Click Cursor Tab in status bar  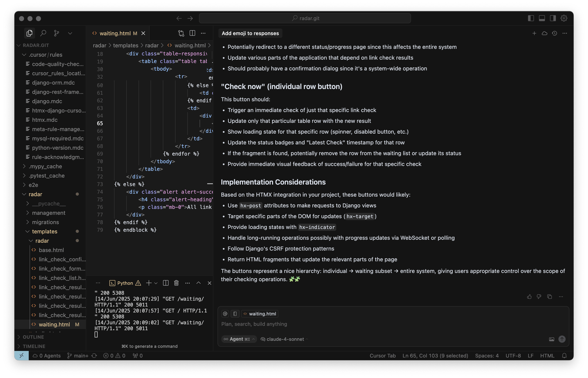(382, 356)
